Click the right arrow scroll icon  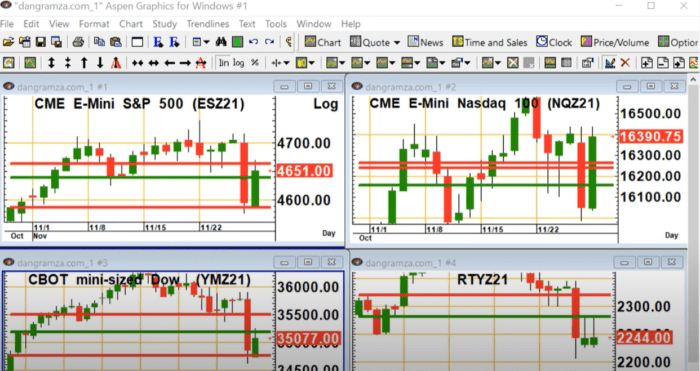click(185, 63)
